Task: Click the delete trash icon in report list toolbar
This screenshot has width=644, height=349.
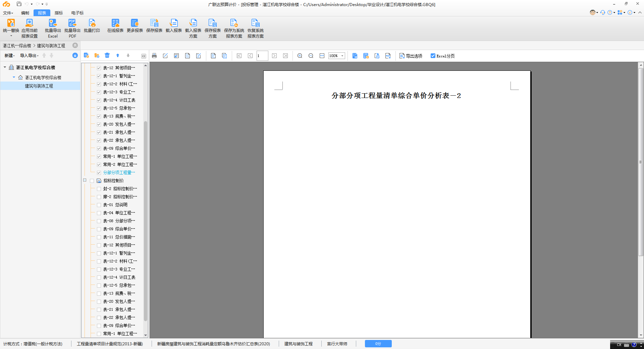Action: pos(107,55)
